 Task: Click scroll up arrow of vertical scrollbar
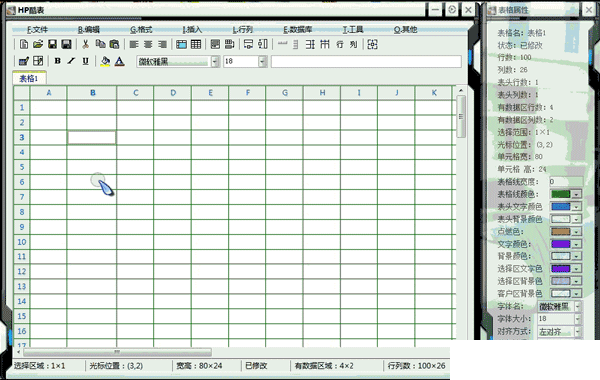click(461, 91)
